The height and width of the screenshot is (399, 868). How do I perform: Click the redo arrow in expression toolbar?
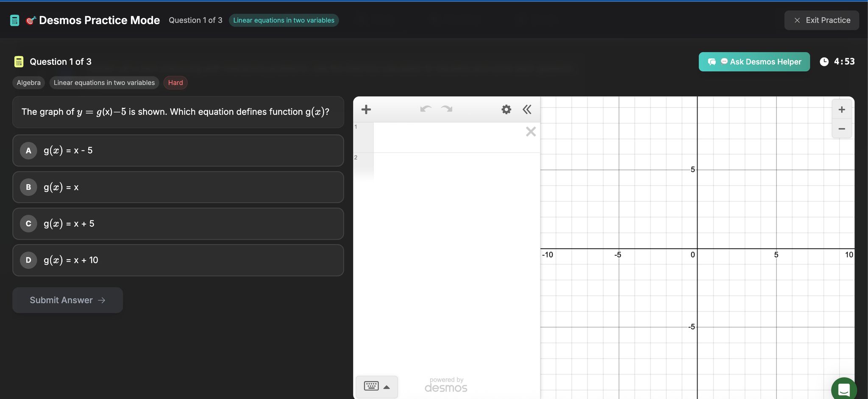click(447, 109)
